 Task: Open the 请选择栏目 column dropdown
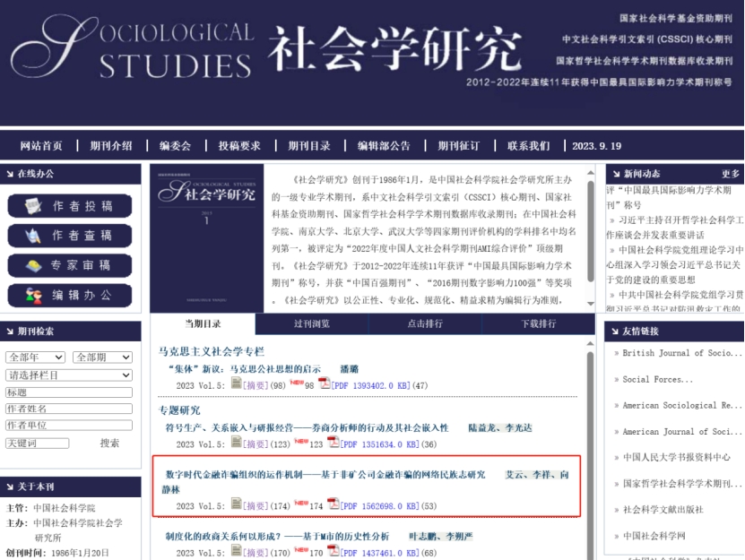point(68,375)
